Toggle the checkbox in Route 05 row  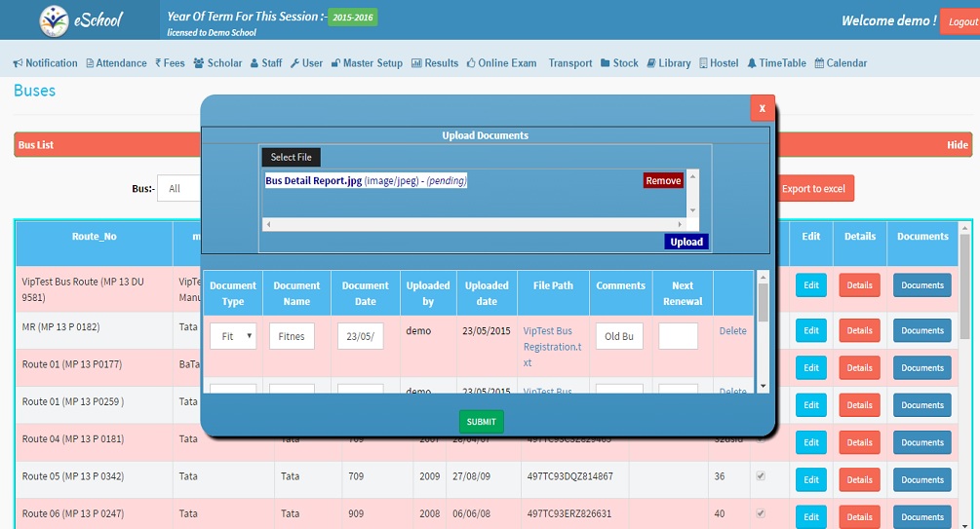pyautogui.click(x=760, y=476)
